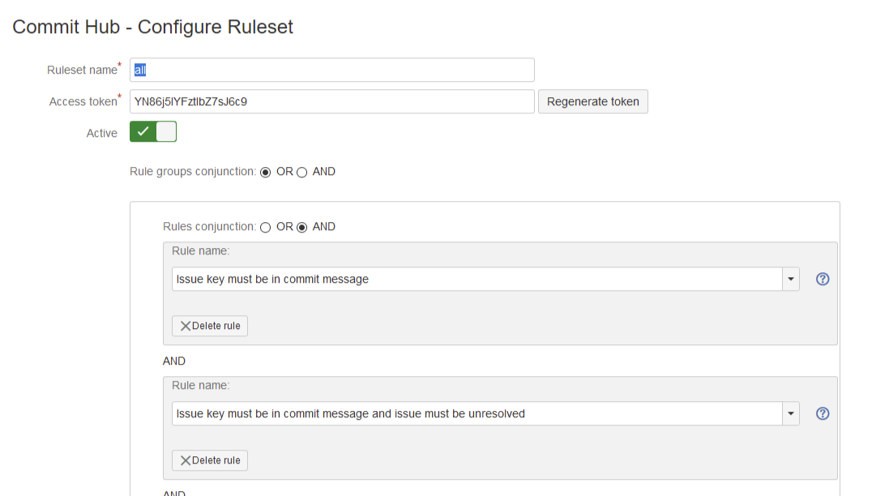Select AND for rule groups conjunction
The image size is (872, 496).
[302, 172]
